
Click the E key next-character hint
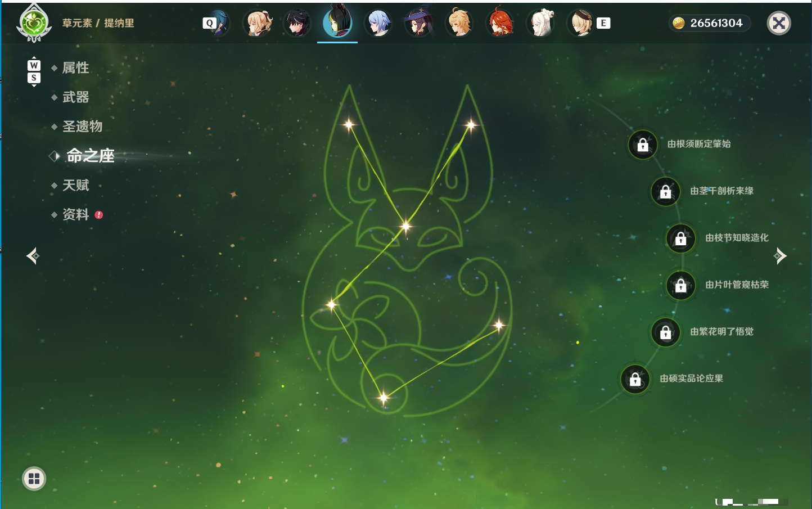[603, 23]
